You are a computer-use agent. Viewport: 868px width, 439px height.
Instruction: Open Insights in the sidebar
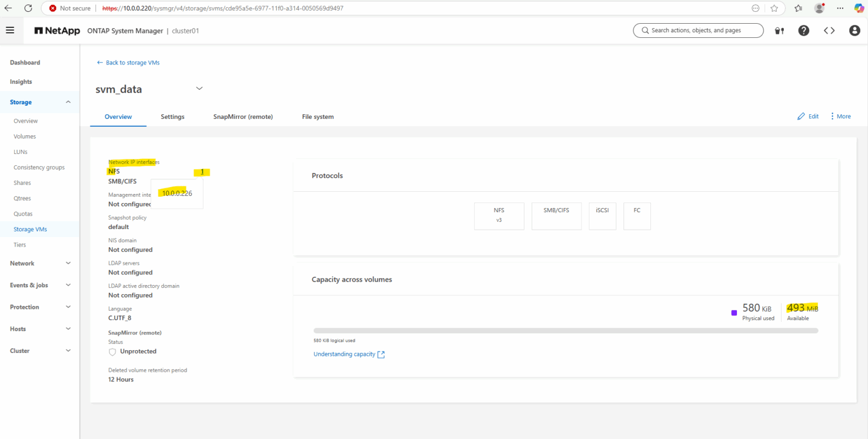point(21,81)
